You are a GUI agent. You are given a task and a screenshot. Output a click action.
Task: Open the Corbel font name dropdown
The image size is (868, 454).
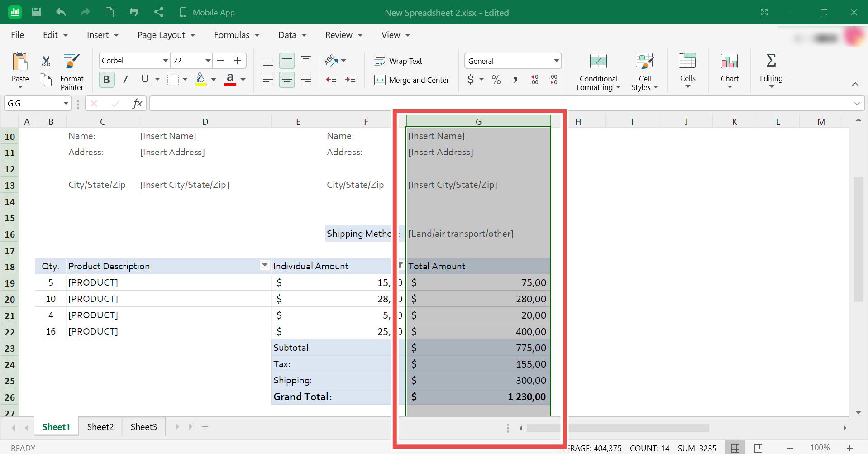[x=166, y=61]
